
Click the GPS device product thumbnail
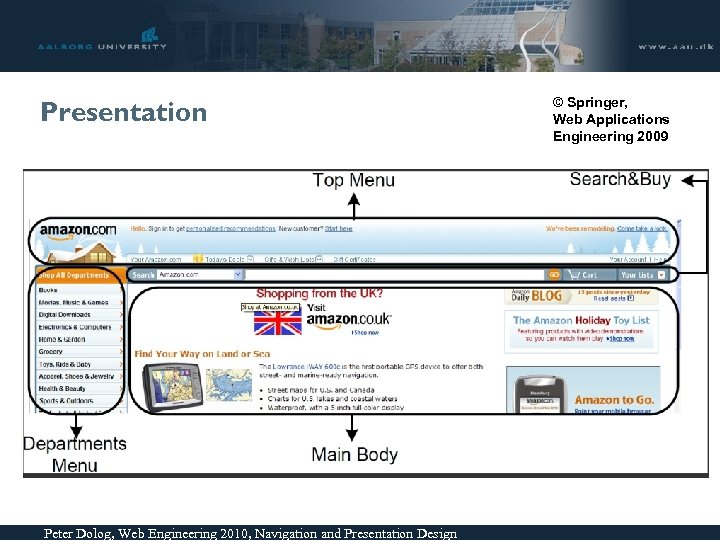[172, 387]
